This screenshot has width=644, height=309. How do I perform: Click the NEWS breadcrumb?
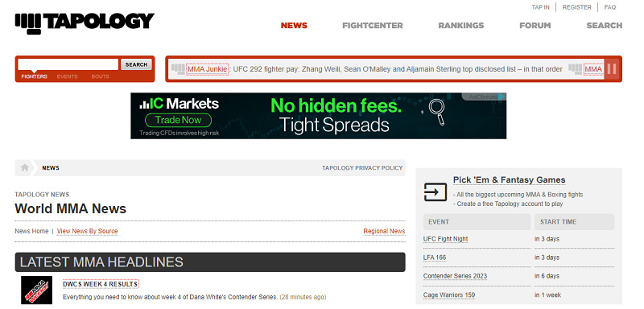(51, 168)
